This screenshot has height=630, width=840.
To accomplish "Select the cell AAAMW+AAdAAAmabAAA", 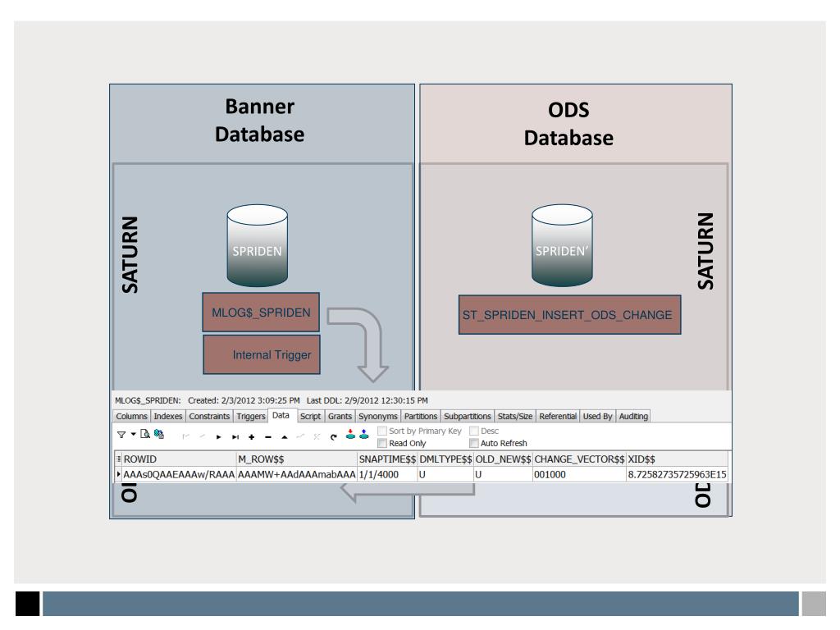I will [297, 474].
